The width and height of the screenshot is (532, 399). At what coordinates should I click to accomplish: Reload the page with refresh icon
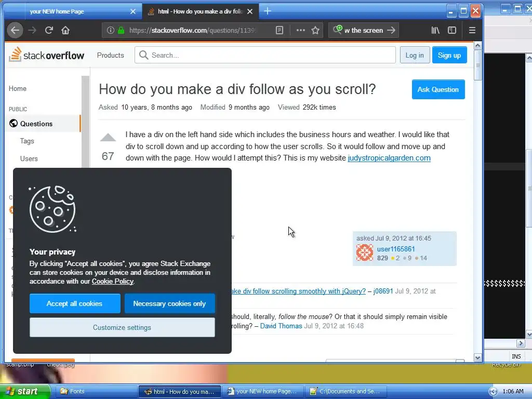point(49,30)
